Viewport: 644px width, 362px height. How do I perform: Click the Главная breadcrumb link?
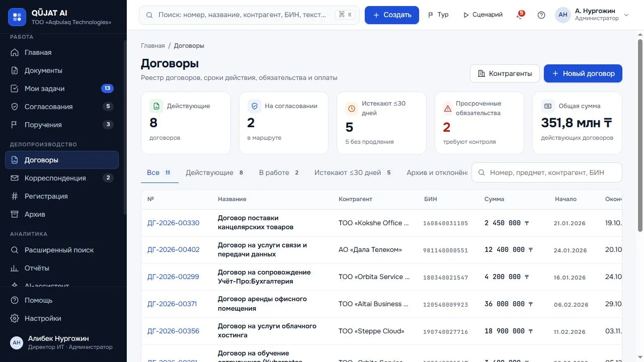coord(153,46)
